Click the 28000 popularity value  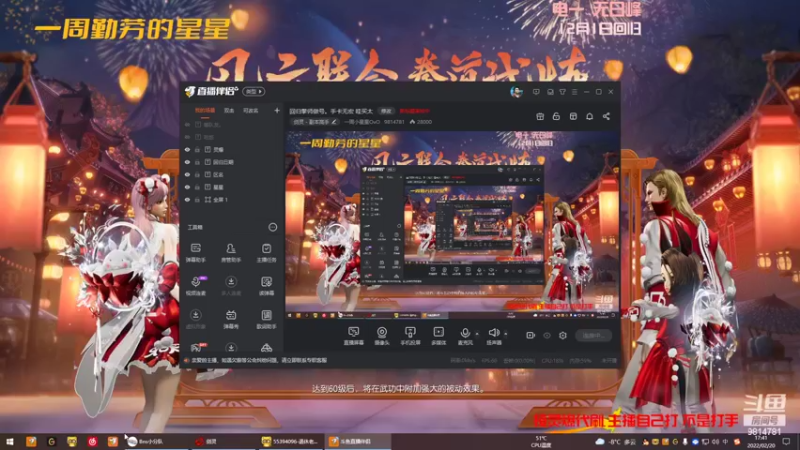[424, 122]
